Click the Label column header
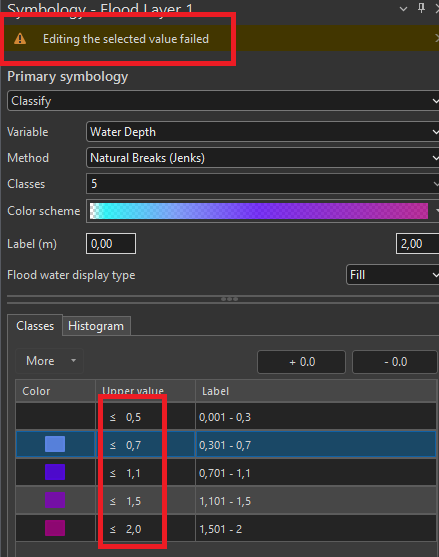This screenshot has height=557, width=439. pyautogui.click(x=316, y=391)
